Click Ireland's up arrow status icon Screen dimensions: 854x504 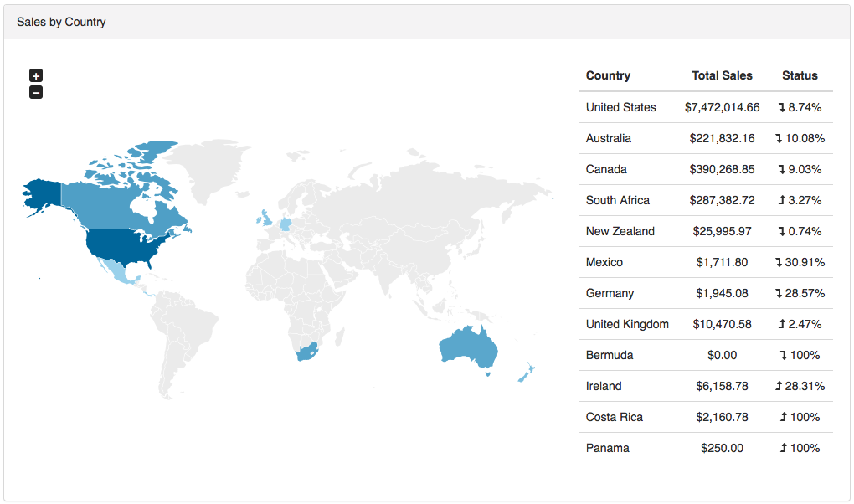point(779,386)
